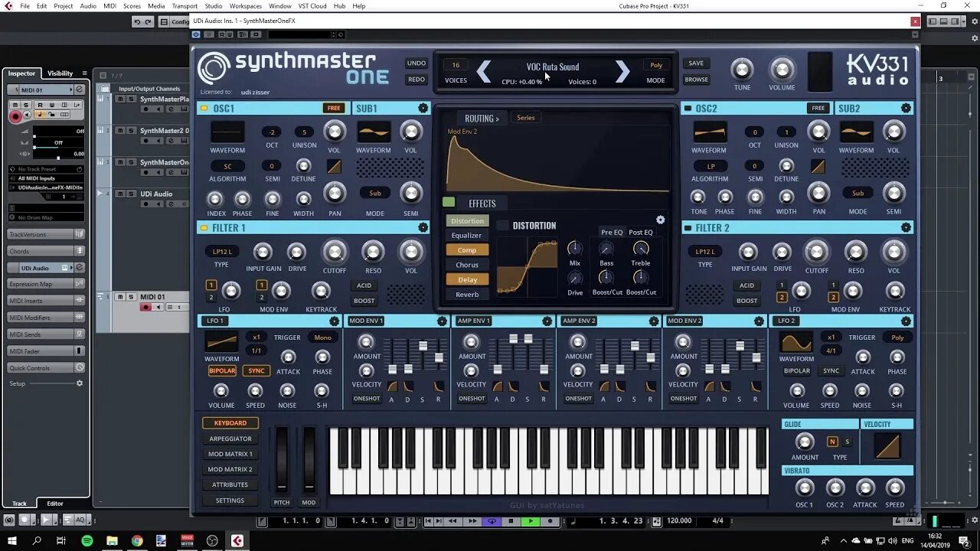
Task: Click the REDO button
Action: (416, 80)
